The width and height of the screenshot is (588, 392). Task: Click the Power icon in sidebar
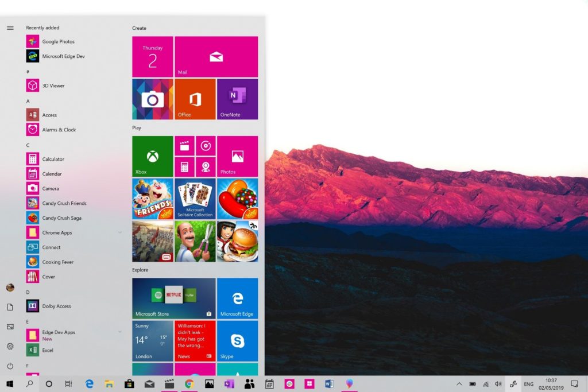10,366
